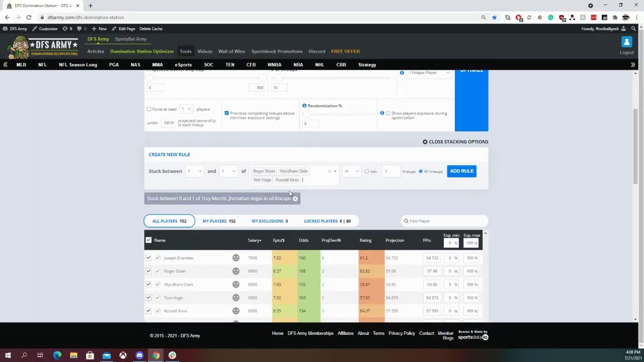This screenshot has height=362, width=644.
Task: Sort table by Salary column
Action: click(x=255, y=240)
